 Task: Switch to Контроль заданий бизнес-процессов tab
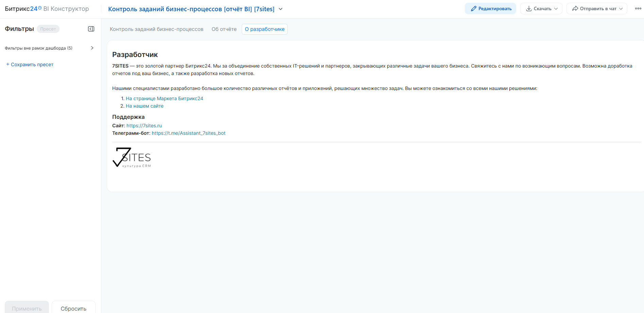[x=156, y=29]
